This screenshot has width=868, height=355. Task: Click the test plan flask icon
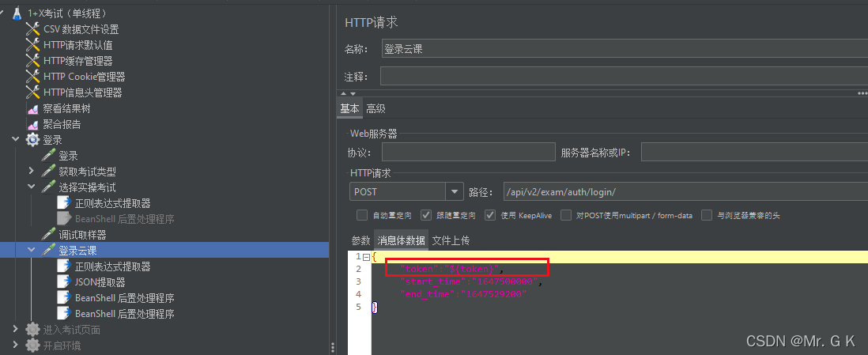[x=17, y=13]
